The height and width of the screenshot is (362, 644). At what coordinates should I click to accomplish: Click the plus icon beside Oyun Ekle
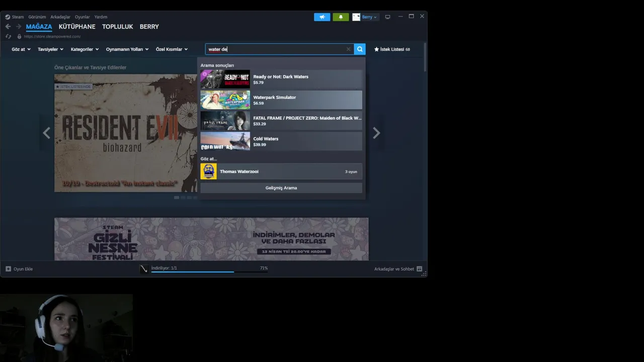click(8, 269)
